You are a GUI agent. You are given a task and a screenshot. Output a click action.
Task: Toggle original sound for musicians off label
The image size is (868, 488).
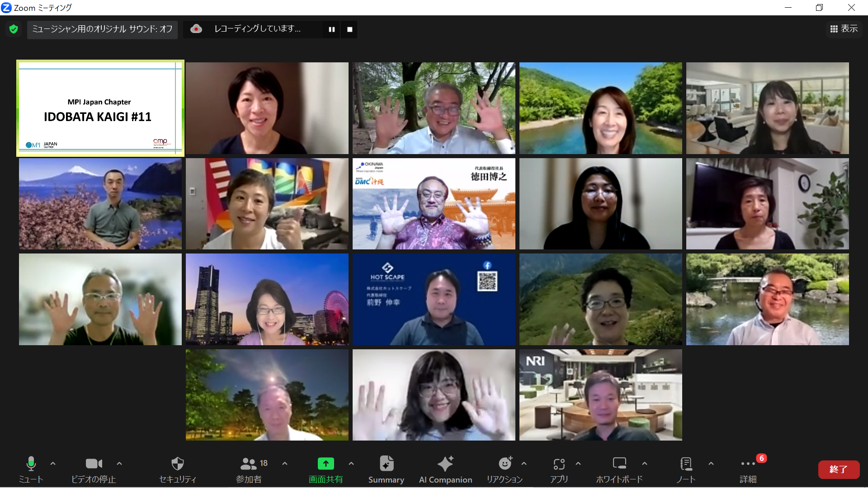(102, 29)
